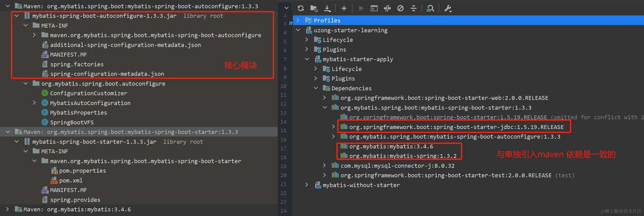Open SpringBootVFS class
The height and width of the screenshot is (216, 644).
coord(72,122)
